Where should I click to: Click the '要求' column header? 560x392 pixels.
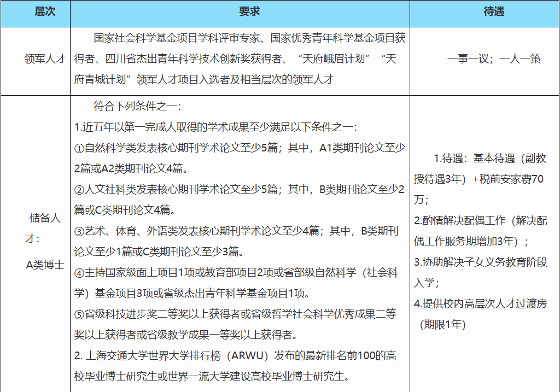point(249,11)
